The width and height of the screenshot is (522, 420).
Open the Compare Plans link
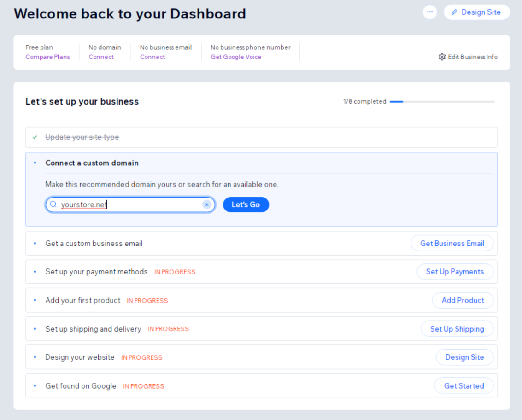(x=48, y=57)
